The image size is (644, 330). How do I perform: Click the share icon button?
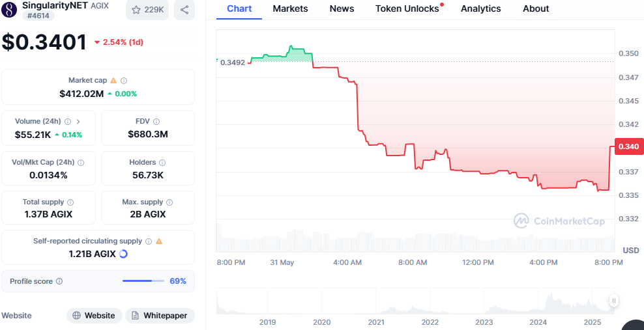(184, 10)
